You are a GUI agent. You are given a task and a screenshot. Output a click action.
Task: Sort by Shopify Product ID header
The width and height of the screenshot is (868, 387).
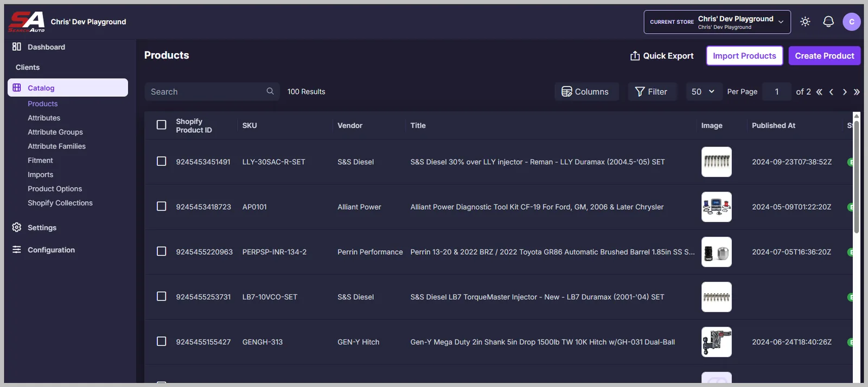coord(194,125)
